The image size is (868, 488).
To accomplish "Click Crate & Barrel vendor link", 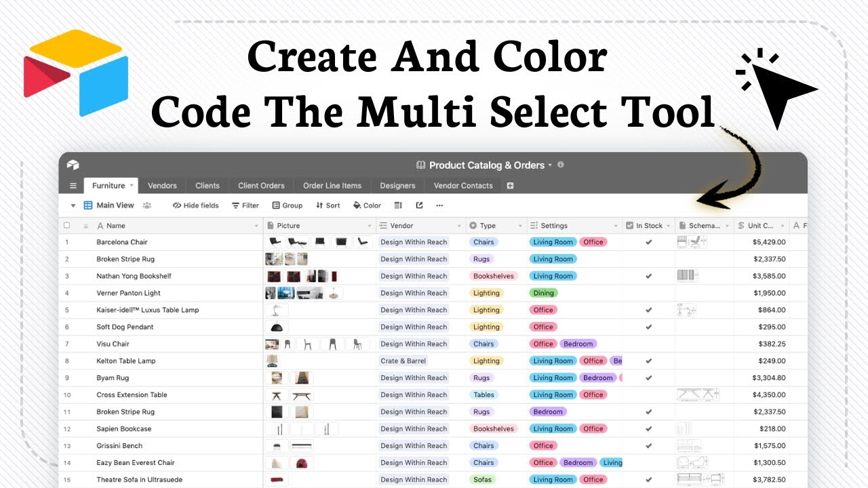I will pos(403,361).
